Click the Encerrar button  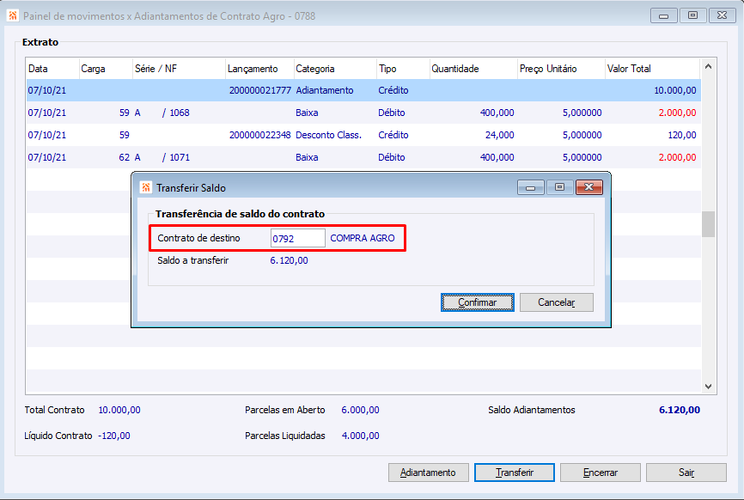(600, 472)
